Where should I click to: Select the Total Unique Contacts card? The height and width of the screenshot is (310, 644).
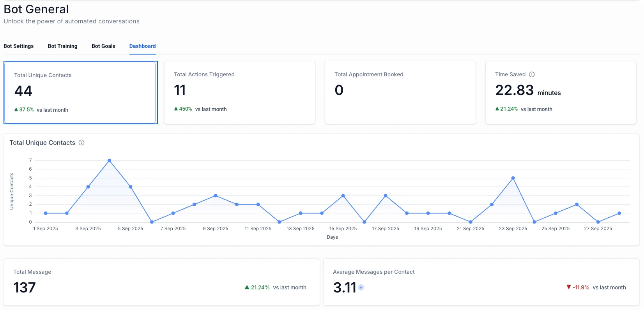click(80, 92)
